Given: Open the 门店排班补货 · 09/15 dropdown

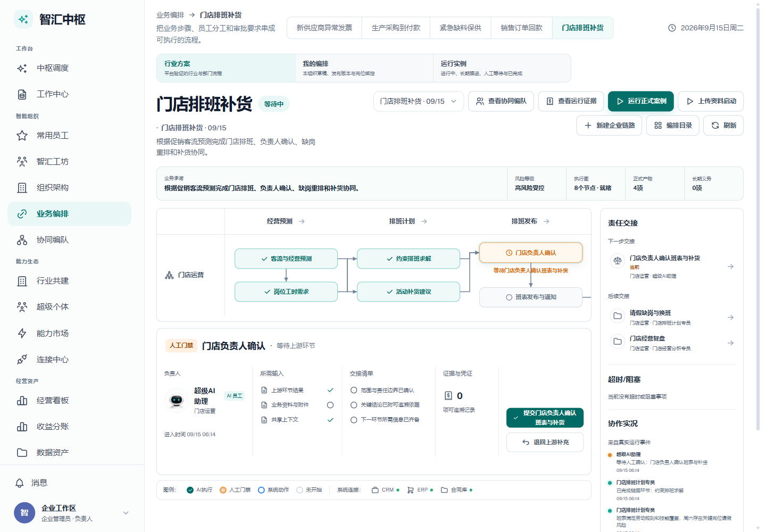Looking at the screenshot, I should 419,101.
